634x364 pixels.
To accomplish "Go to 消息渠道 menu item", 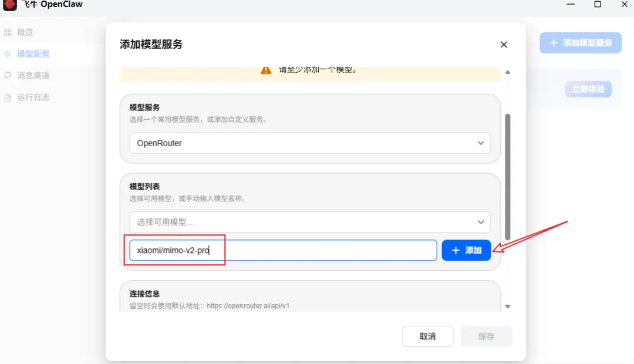I will [33, 76].
